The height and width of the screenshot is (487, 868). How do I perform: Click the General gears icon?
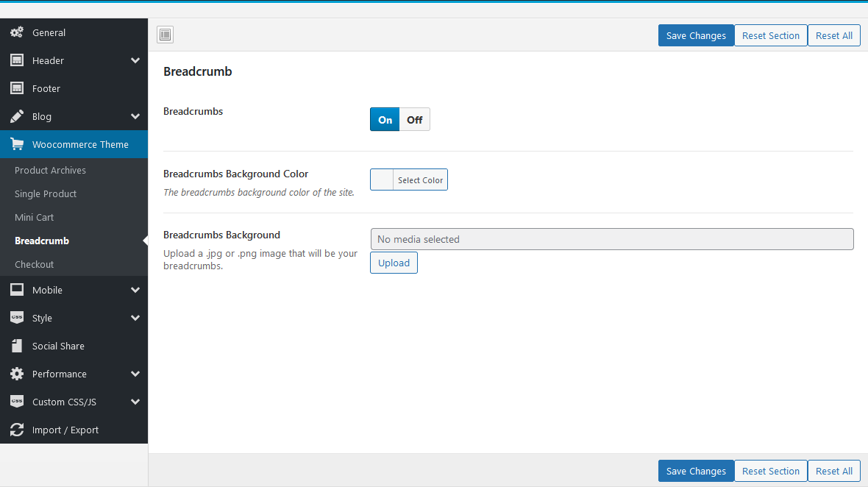pos(17,32)
